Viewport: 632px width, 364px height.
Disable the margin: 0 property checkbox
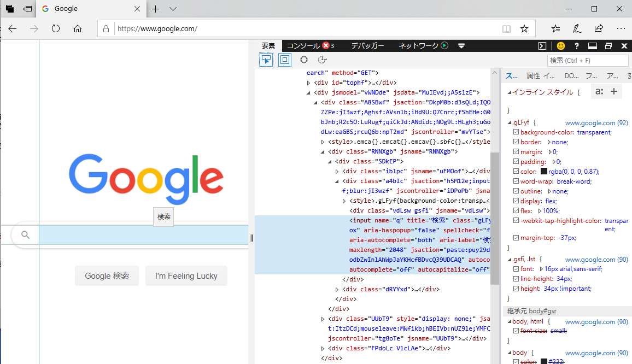(x=516, y=151)
